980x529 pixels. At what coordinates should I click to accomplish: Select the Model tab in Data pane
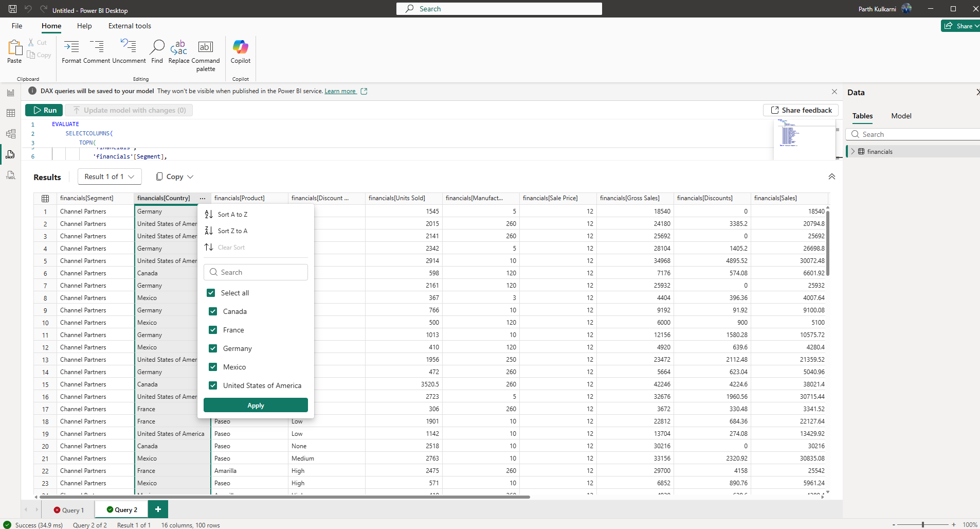[901, 116]
